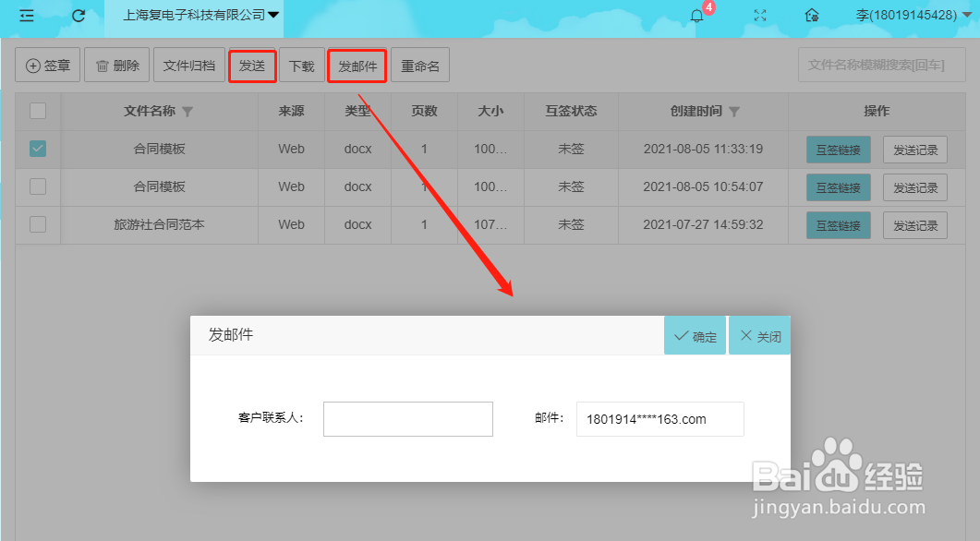This screenshot has height=541, width=980.
Task: Open 互签链接 for 旅游社合同范本
Action: pyautogui.click(x=837, y=224)
